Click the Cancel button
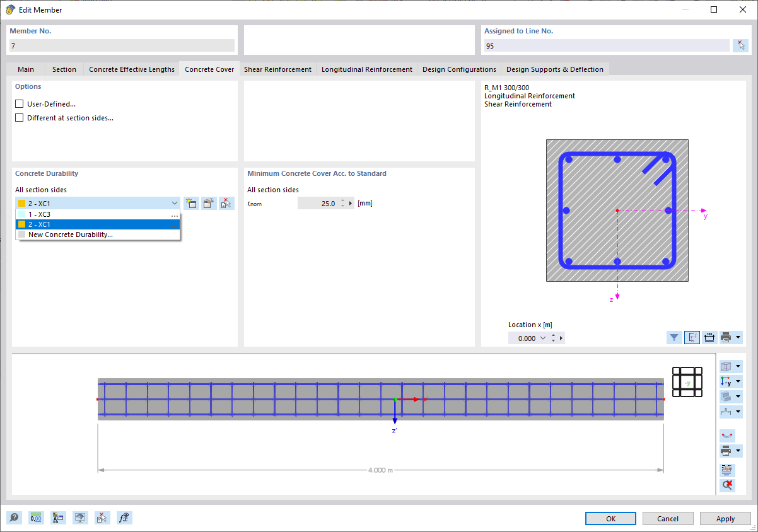 pyautogui.click(x=668, y=519)
